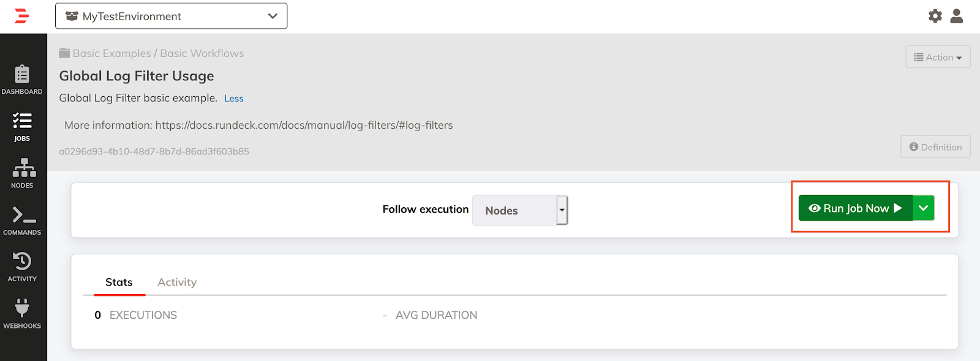Open Activity history icon in sidebar
The height and width of the screenshot is (361, 980).
coord(22,267)
